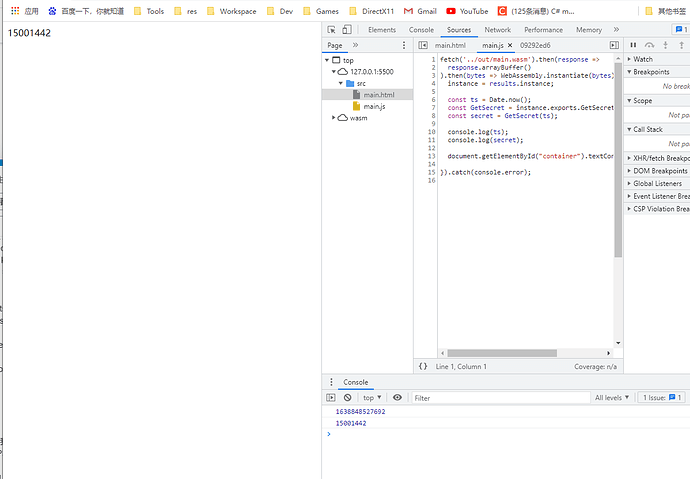
Task: Switch to the Network tab
Action: tap(497, 30)
